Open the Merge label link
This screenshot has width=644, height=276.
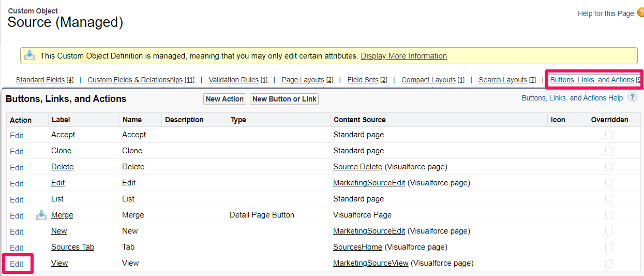tap(62, 215)
